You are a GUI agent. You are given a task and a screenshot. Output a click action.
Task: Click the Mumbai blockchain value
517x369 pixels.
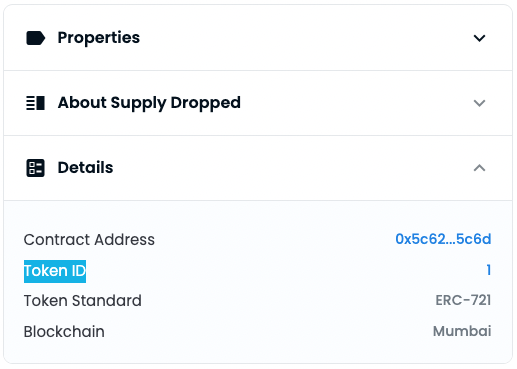point(462,331)
